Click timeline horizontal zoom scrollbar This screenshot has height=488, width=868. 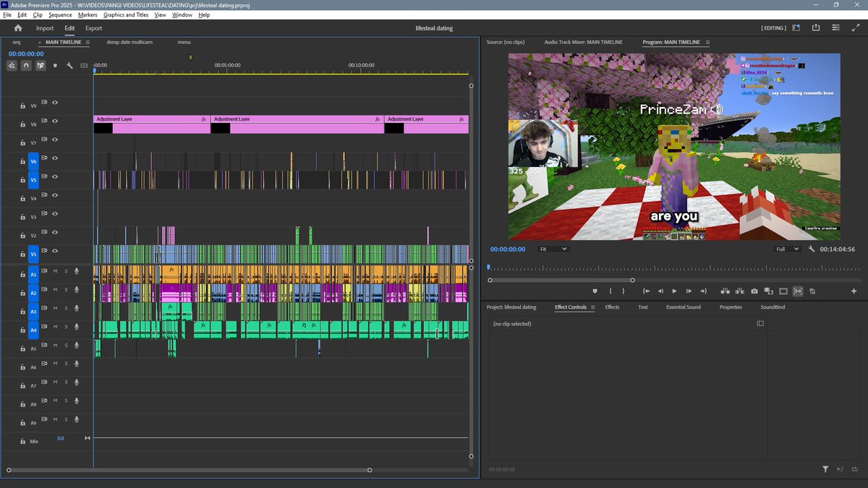[190, 470]
